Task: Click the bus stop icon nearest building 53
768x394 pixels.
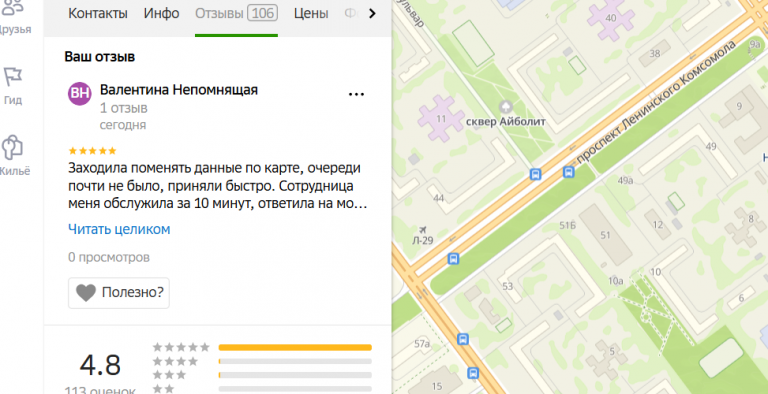Action: (454, 258)
